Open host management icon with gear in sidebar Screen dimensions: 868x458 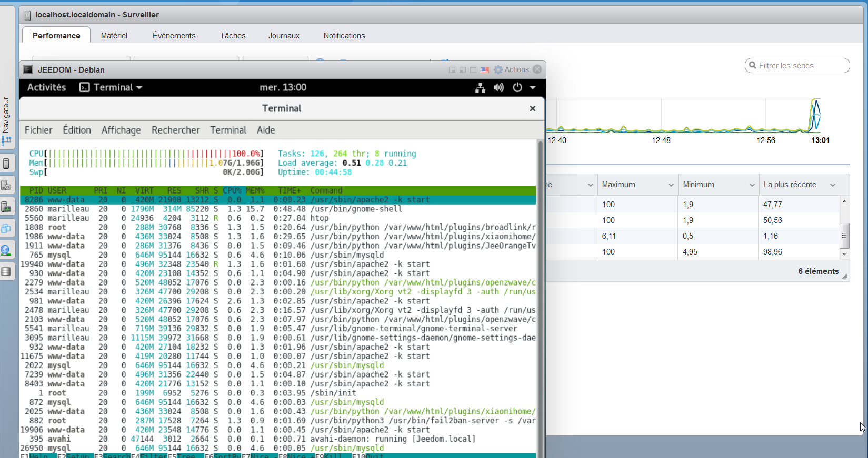click(x=6, y=185)
